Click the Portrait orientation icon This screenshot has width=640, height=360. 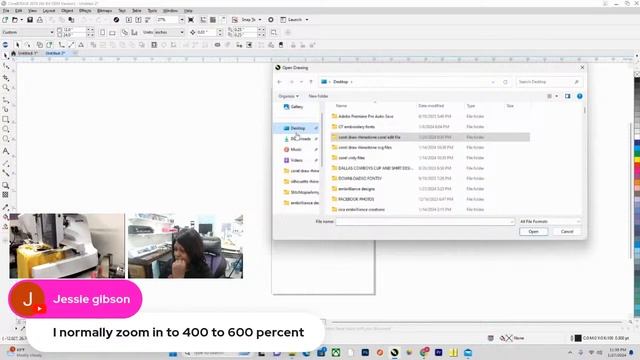click(x=102, y=32)
